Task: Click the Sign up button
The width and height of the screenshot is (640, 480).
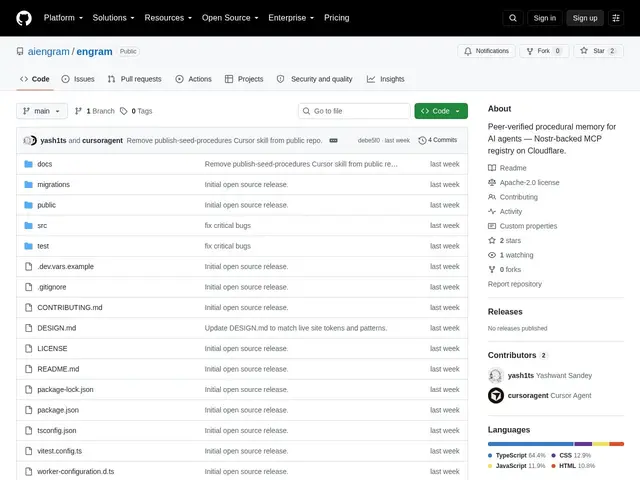Action: [584, 18]
